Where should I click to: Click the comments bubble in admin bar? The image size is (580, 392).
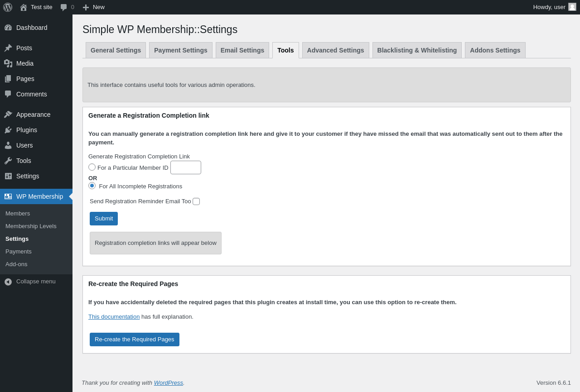click(64, 7)
